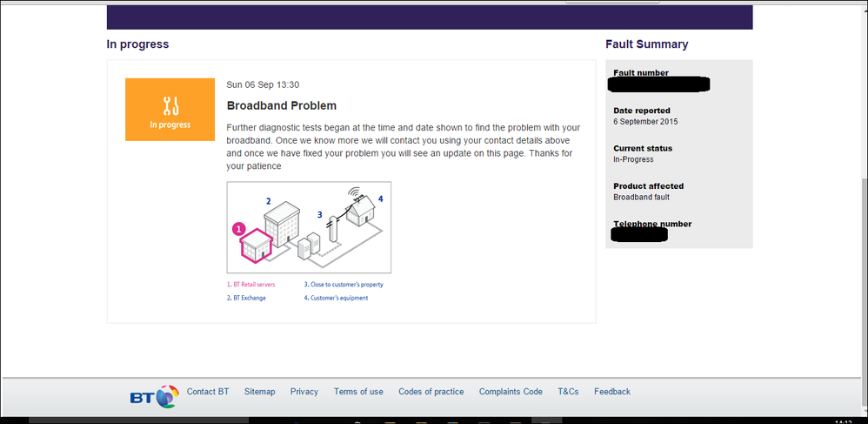Click the 'Broadband Problem' heading

(282, 105)
